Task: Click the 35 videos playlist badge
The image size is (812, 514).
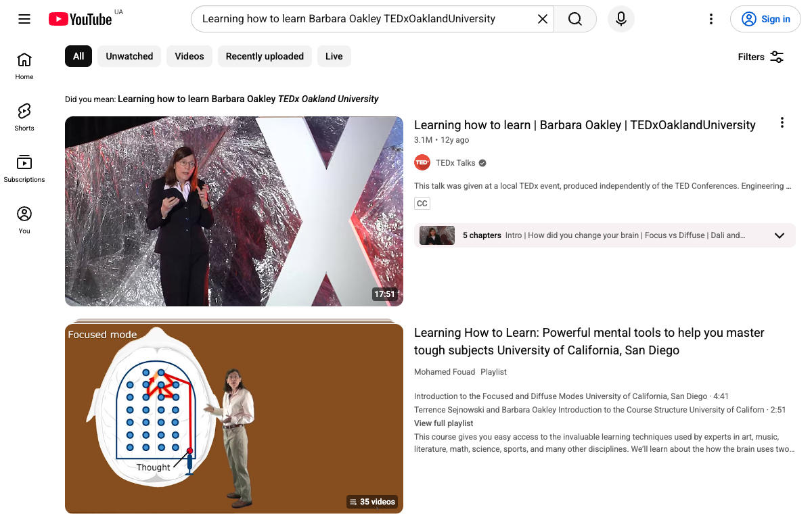Action: 372,502
